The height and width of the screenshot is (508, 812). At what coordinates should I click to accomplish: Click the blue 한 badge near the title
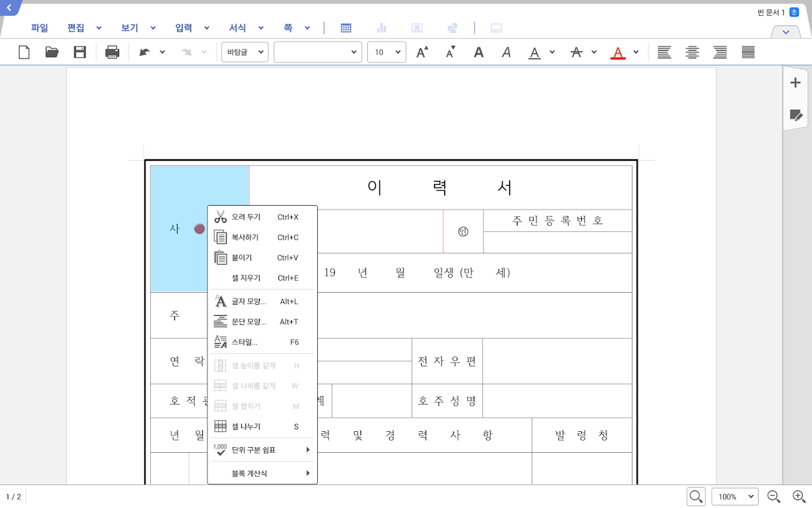point(794,12)
